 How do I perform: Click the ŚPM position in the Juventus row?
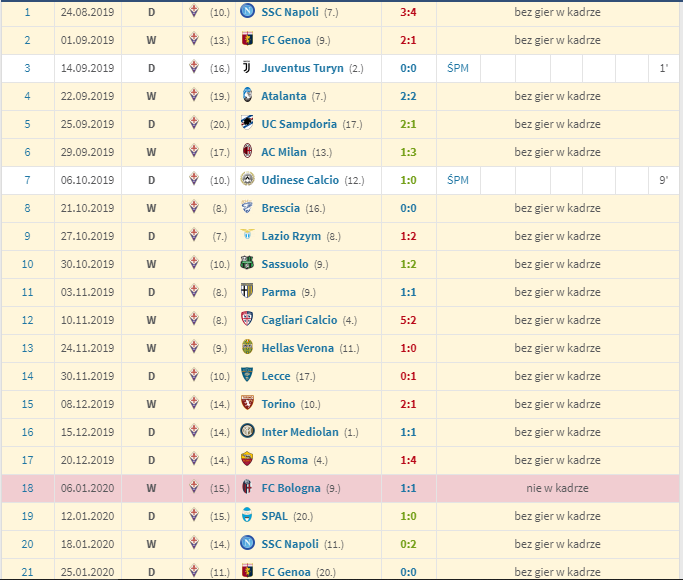pyautogui.click(x=458, y=68)
